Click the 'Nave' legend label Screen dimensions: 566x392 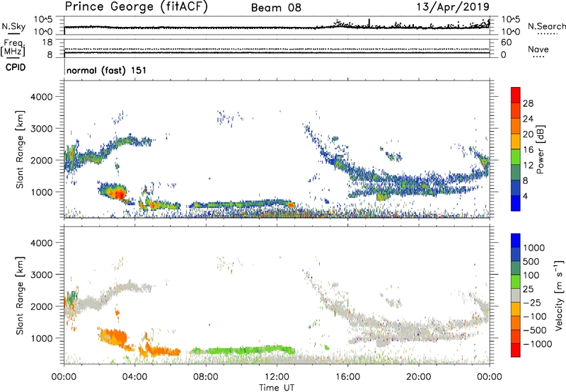[538, 49]
